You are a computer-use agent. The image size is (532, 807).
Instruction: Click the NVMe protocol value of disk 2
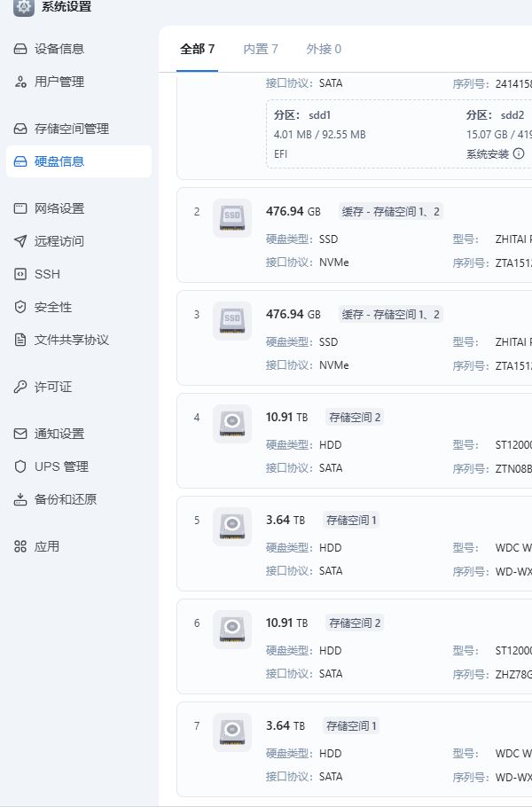tap(334, 262)
